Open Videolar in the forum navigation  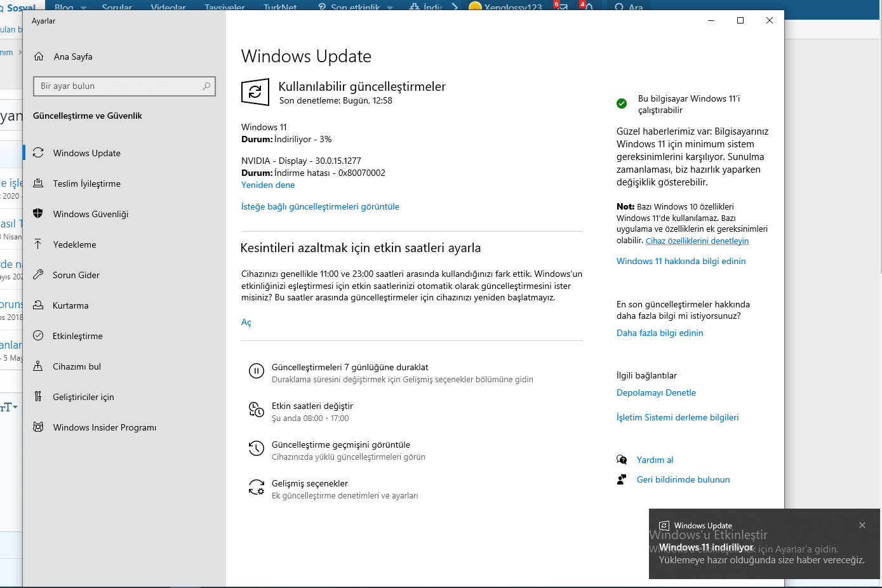(168, 7)
